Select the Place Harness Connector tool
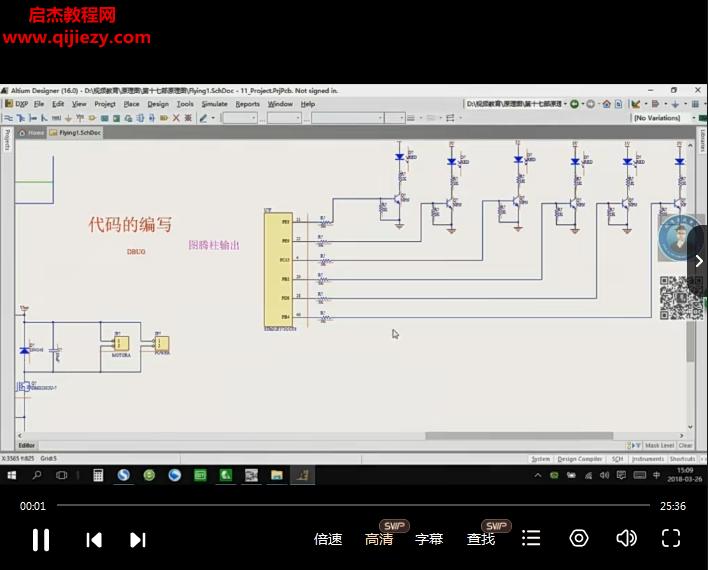Image resolution: width=708 pixels, height=570 pixels. coord(140,118)
